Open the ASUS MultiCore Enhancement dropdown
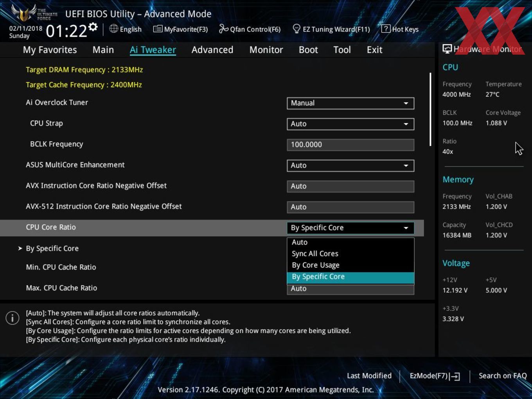The height and width of the screenshot is (399, 532). point(350,165)
